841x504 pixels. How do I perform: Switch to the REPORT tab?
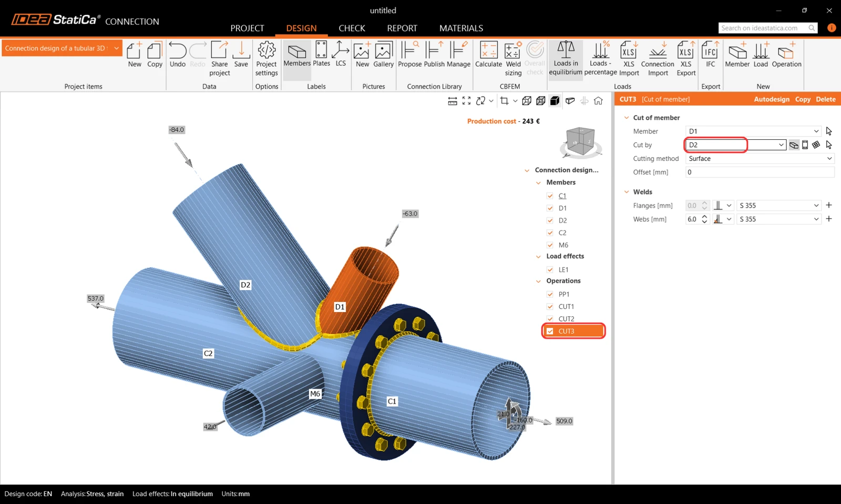[x=402, y=28]
